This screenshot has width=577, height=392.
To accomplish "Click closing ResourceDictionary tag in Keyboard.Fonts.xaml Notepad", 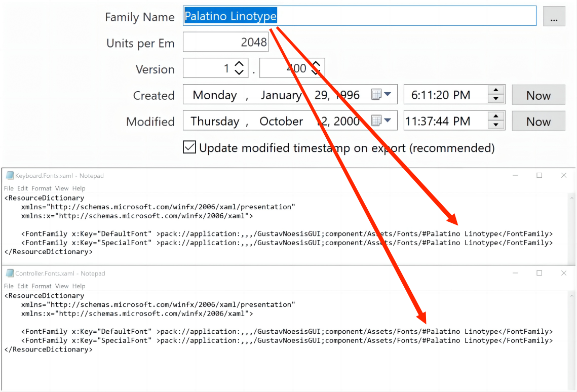I will [x=48, y=252].
